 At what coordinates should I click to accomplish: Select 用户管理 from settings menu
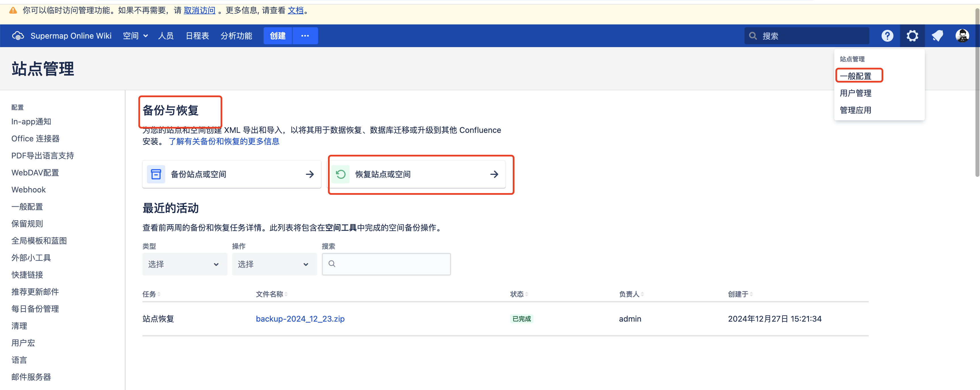pos(855,93)
